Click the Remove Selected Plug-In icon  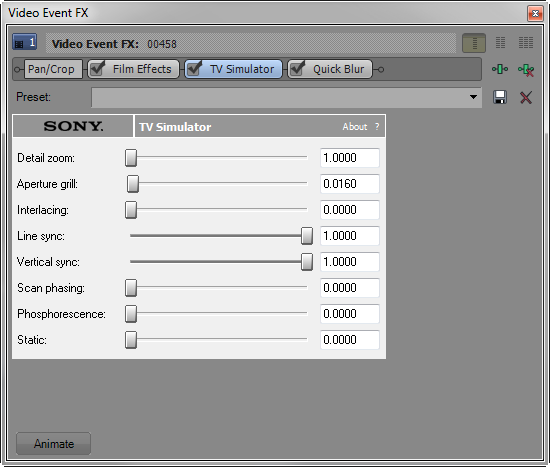coord(526,69)
